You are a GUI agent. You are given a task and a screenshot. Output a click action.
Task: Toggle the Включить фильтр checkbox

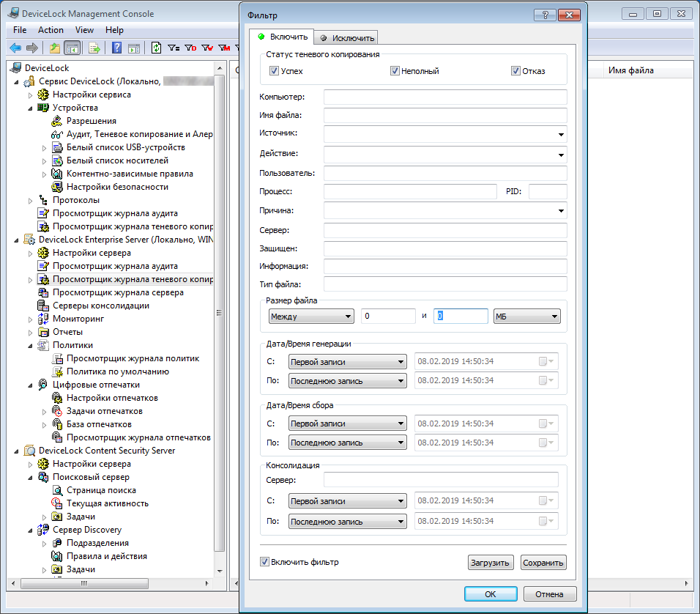pos(264,562)
